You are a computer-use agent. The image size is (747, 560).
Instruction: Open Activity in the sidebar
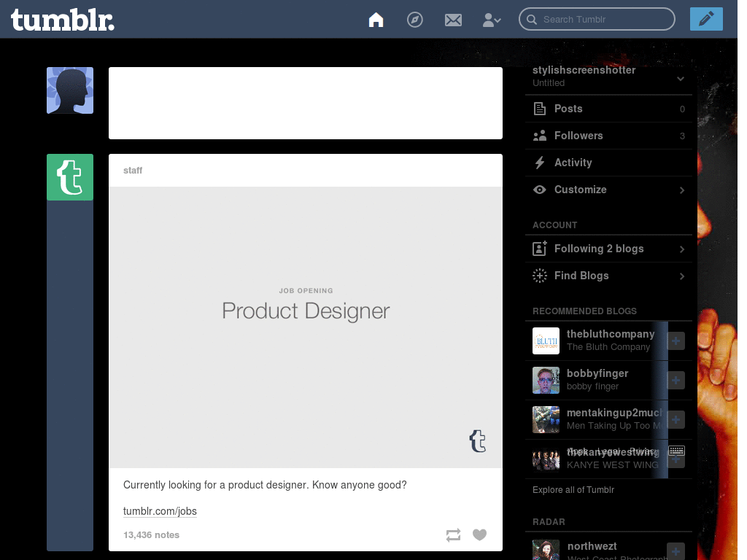click(x=608, y=163)
